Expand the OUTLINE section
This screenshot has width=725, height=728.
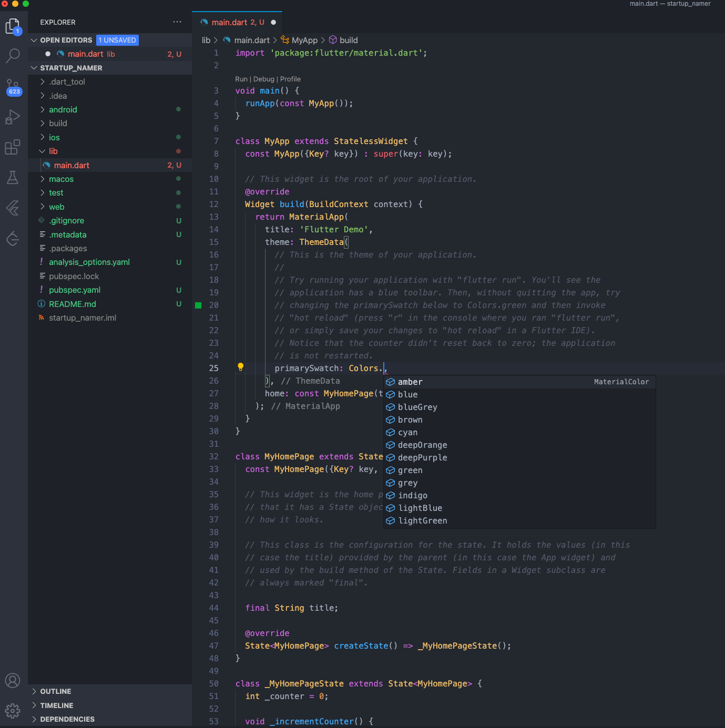[55, 691]
